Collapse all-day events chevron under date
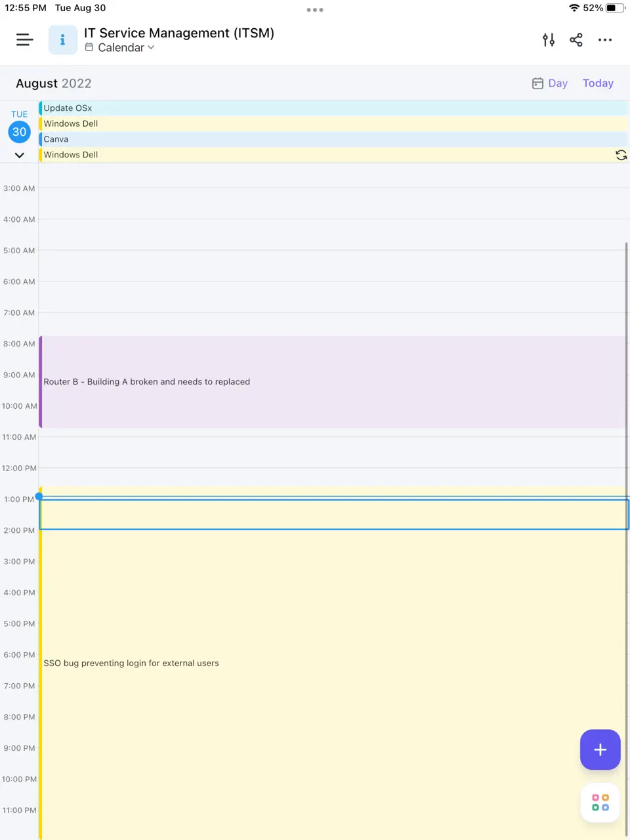The width and height of the screenshot is (630, 840). click(x=20, y=156)
